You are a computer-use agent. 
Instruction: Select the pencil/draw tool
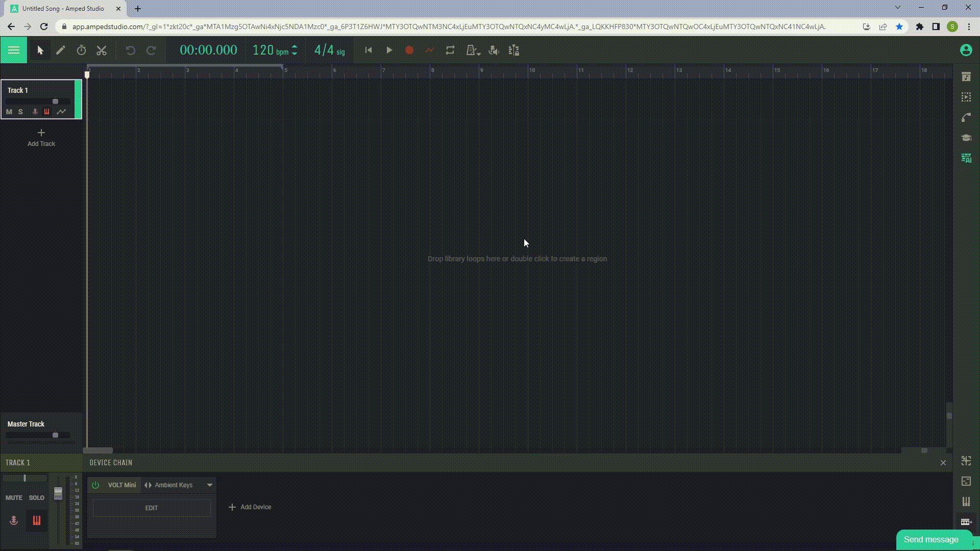pos(60,50)
